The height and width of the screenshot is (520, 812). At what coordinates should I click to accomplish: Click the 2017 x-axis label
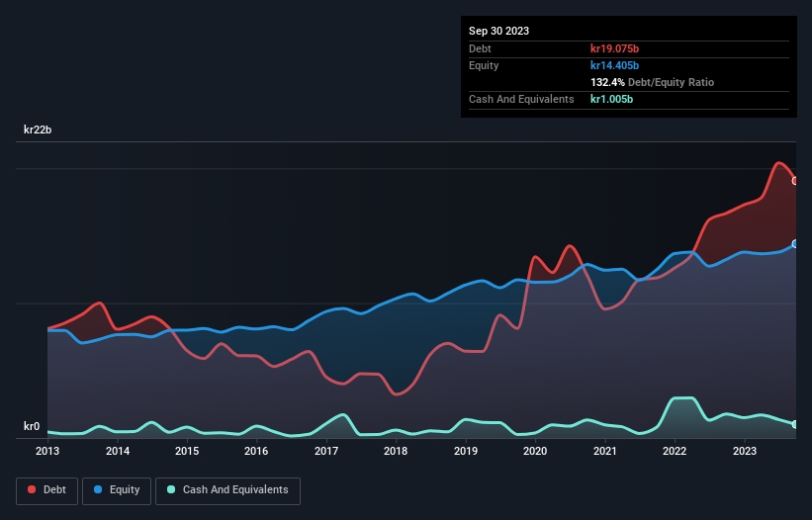pyautogui.click(x=326, y=451)
